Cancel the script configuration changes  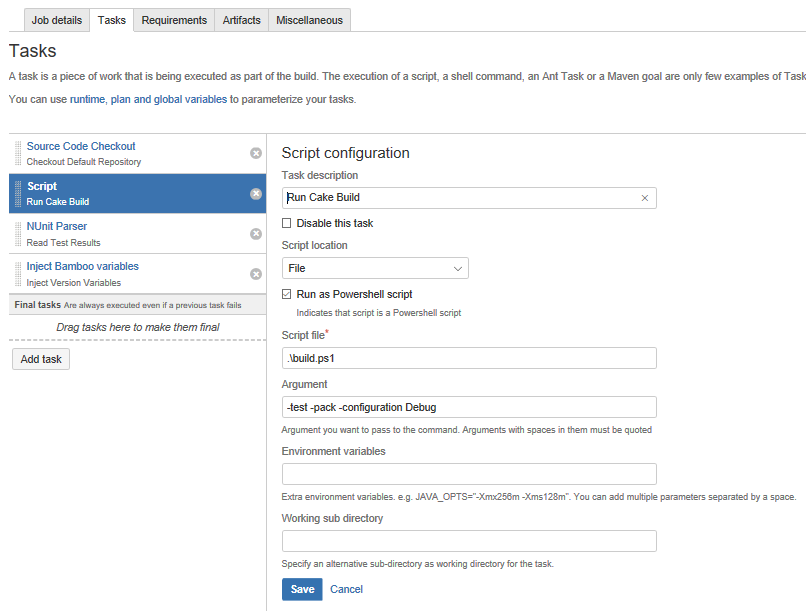(x=346, y=589)
